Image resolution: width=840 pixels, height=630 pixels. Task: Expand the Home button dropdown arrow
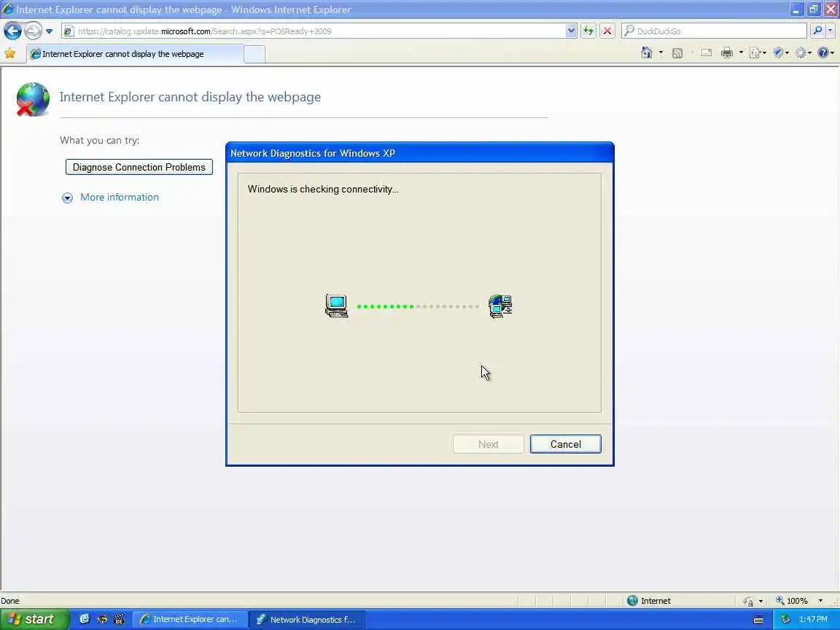tap(661, 52)
